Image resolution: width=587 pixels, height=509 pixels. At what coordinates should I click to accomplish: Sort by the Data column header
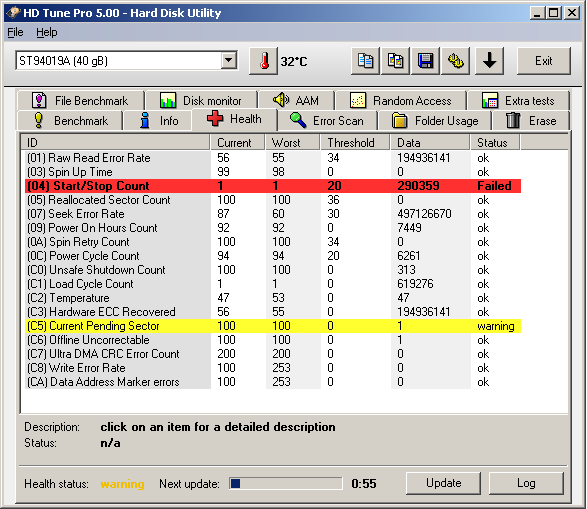pos(430,143)
